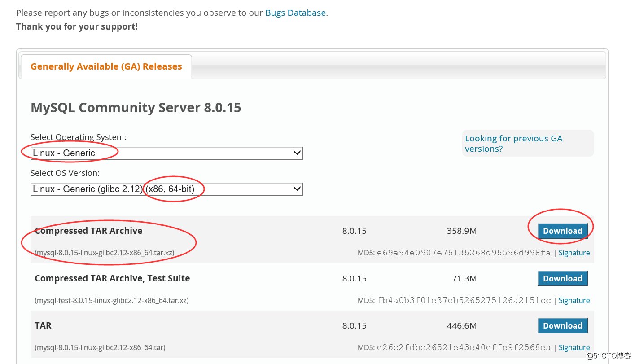
Task: Select filename mysql-8.0.15-linux-glibc2.12-x86_64.tar.xz
Action: (105, 253)
